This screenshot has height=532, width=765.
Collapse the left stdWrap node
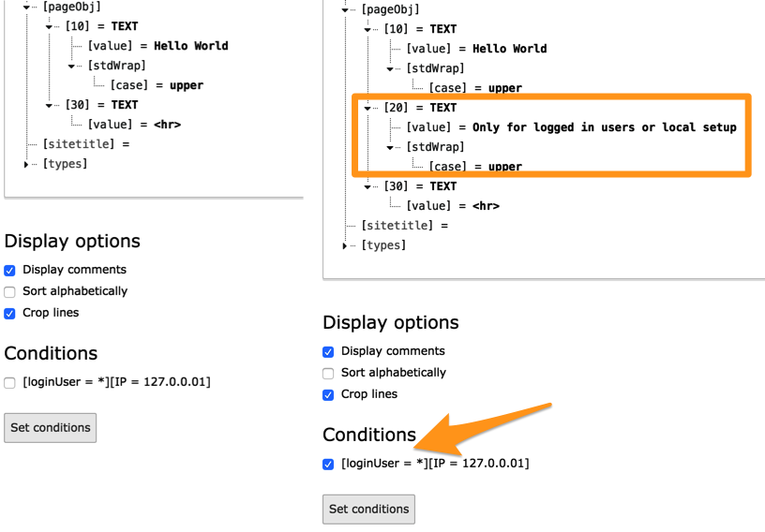72,66
